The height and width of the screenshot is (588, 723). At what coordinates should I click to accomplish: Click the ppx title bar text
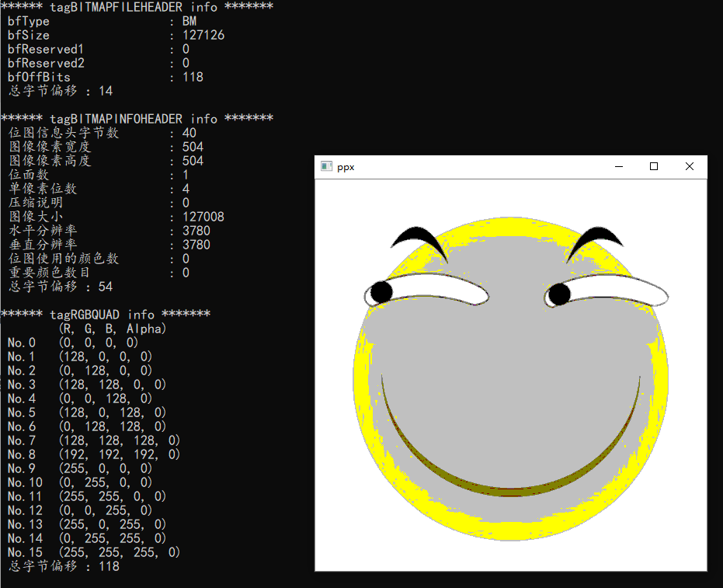(x=346, y=166)
